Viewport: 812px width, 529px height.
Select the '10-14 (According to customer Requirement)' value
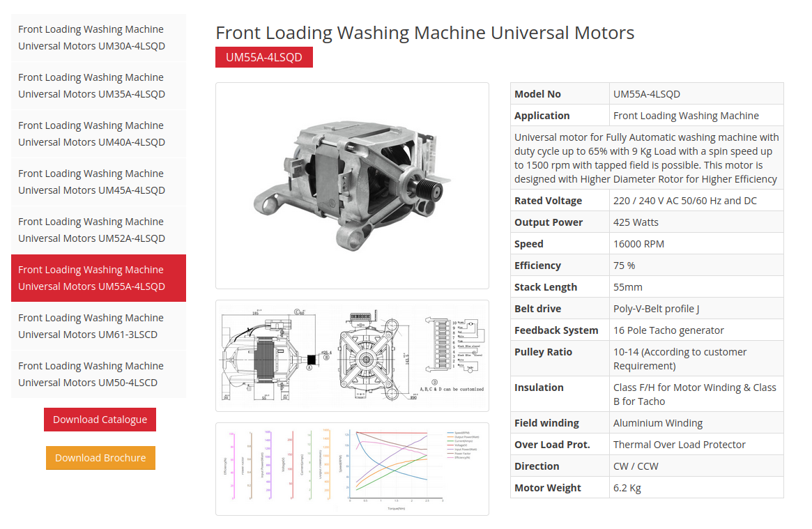point(680,359)
